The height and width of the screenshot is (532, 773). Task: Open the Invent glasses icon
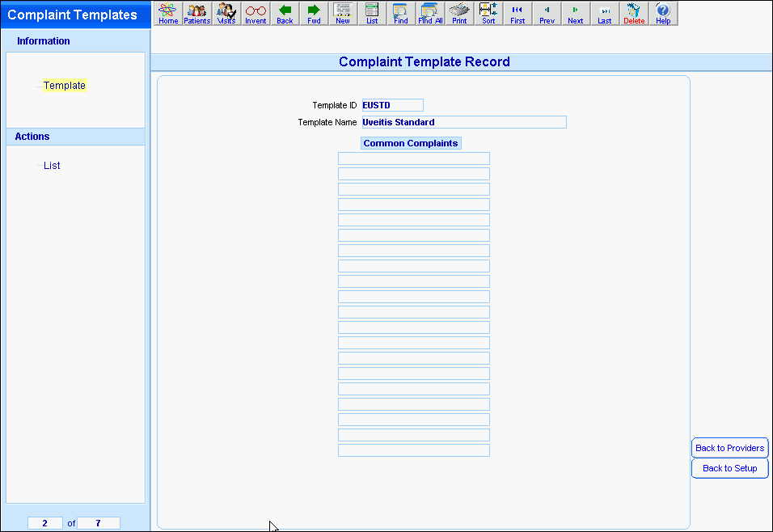point(256,13)
